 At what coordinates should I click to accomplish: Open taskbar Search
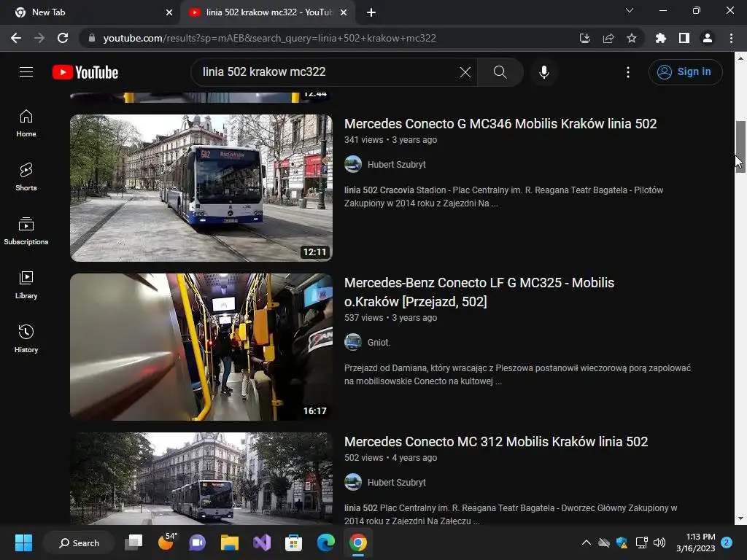[79, 542]
